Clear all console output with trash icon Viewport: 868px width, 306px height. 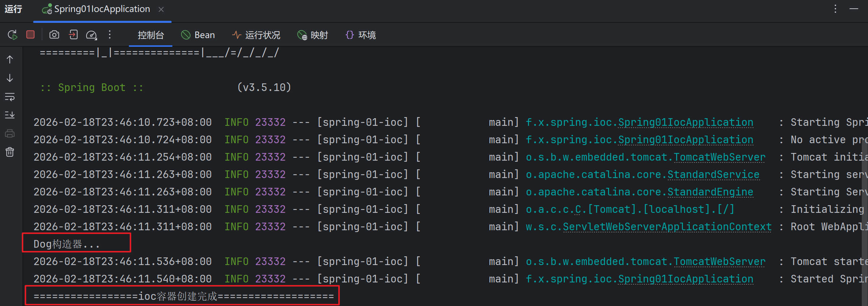(x=10, y=152)
